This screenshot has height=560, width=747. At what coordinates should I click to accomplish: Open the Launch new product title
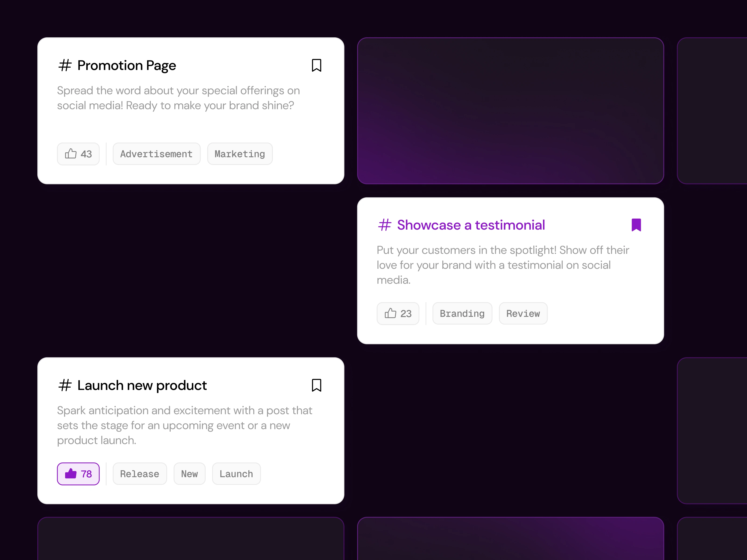pyautogui.click(x=142, y=385)
